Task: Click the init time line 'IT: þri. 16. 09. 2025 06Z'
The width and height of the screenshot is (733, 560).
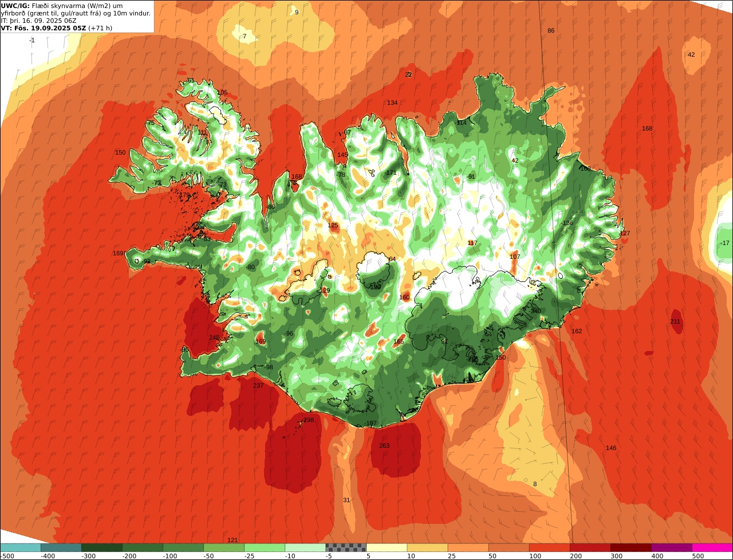Action: pos(39,21)
